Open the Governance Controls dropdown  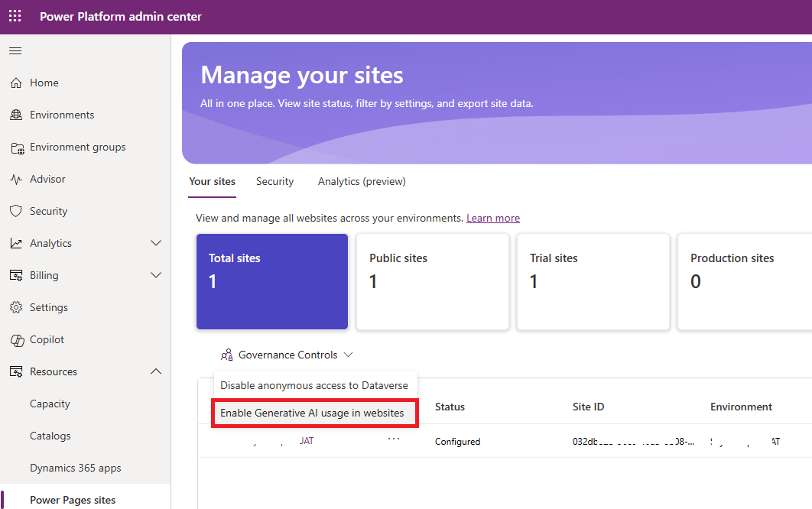287,355
